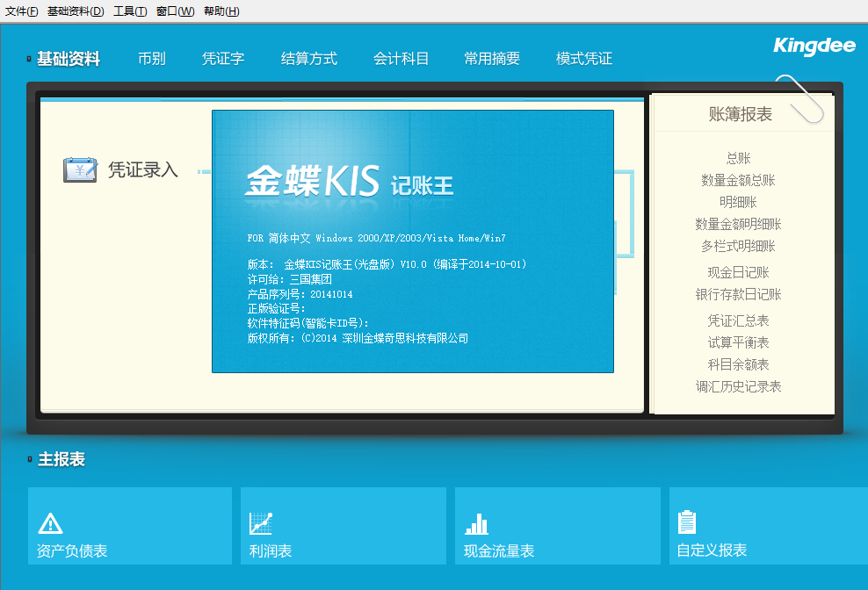Click the 币别 link
This screenshot has height=590, width=868.
coord(152,58)
